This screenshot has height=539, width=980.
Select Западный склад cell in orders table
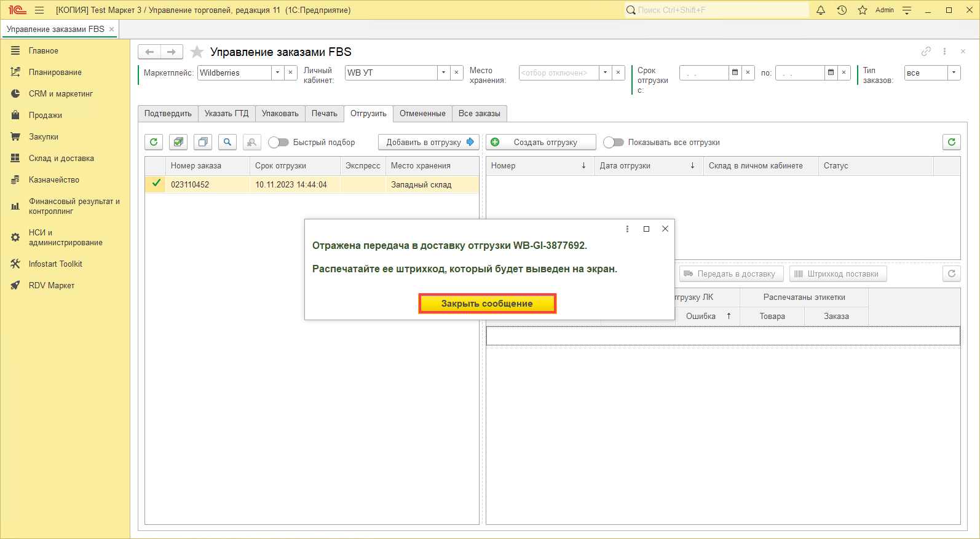(x=432, y=184)
